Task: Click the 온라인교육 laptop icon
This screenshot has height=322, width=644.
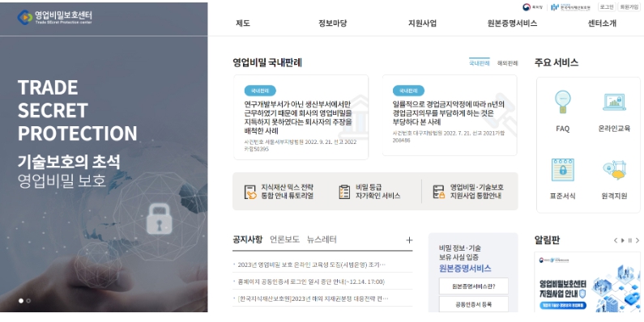Action: (x=614, y=102)
